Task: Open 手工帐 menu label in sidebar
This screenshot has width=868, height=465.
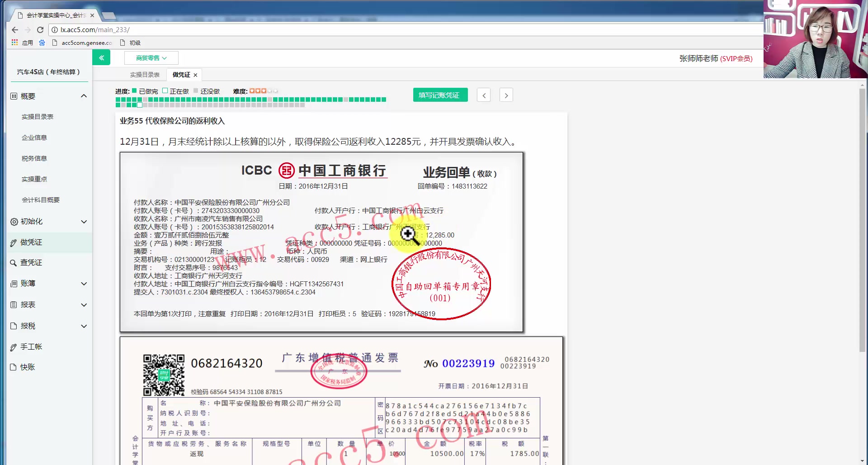Action: pos(31,347)
